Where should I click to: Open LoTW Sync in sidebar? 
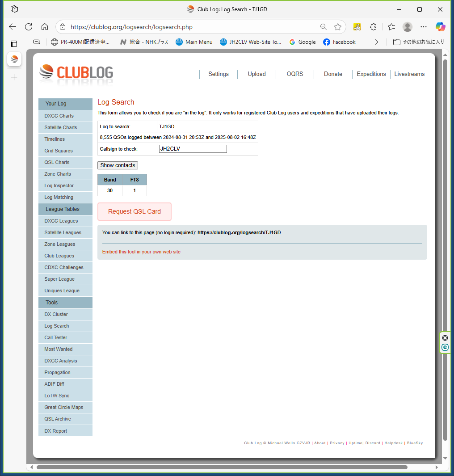(65, 396)
